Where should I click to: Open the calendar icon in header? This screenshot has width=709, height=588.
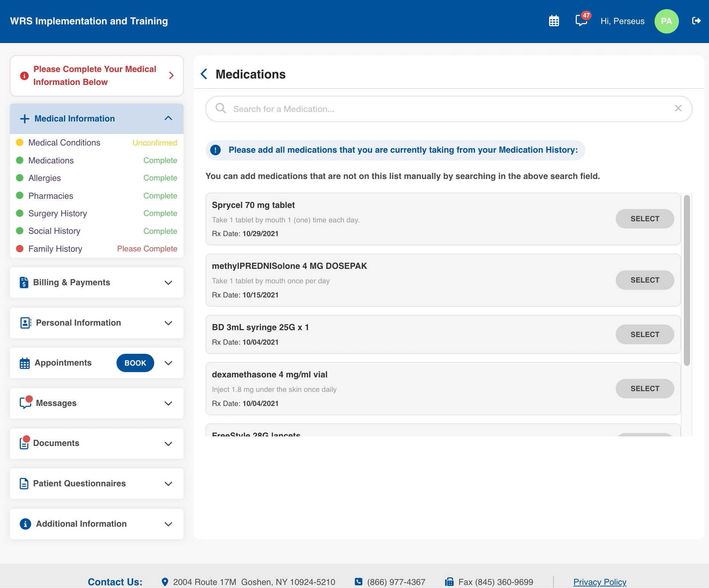(554, 21)
